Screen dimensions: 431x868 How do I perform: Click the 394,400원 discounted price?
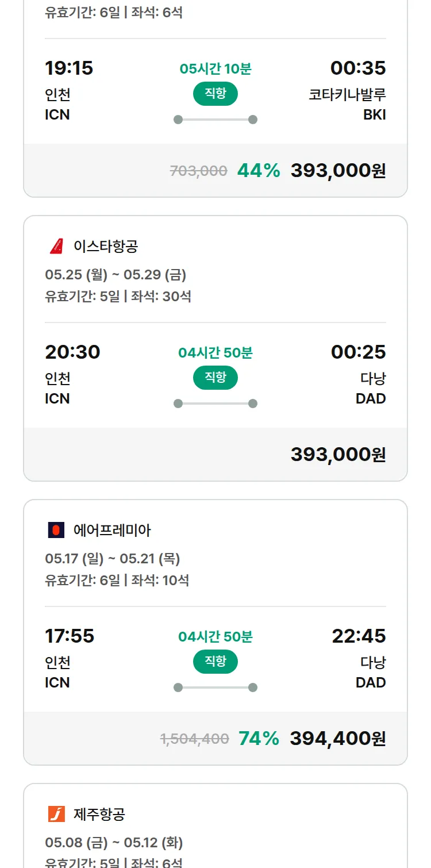pyautogui.click(x=337, y=739)
